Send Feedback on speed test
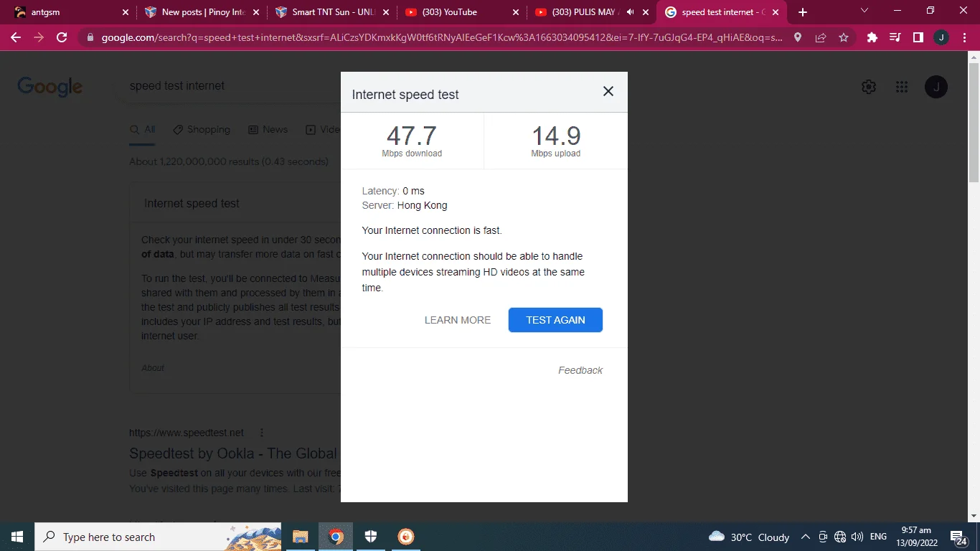The width and height of the screenshot is (980, 551). [580, 370]
